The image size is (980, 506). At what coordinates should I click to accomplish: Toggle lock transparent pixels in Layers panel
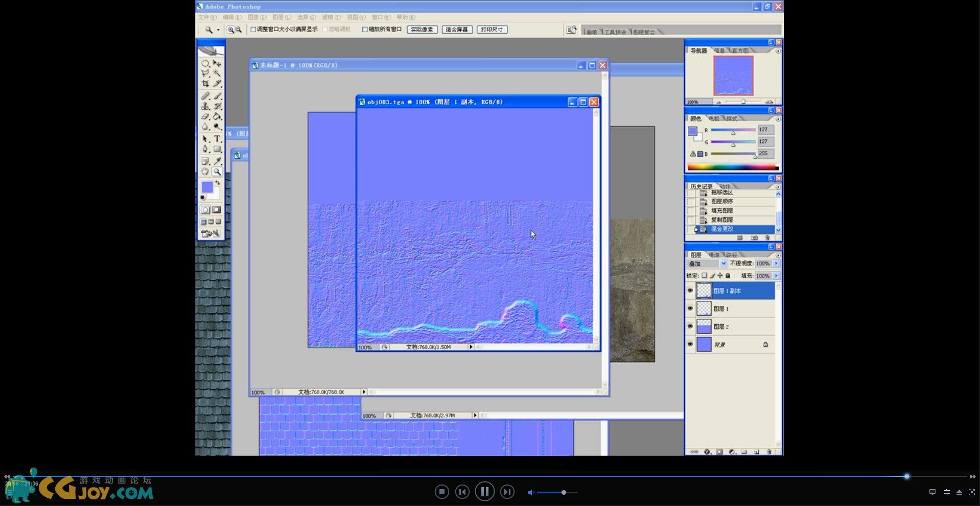click(704, 275)
